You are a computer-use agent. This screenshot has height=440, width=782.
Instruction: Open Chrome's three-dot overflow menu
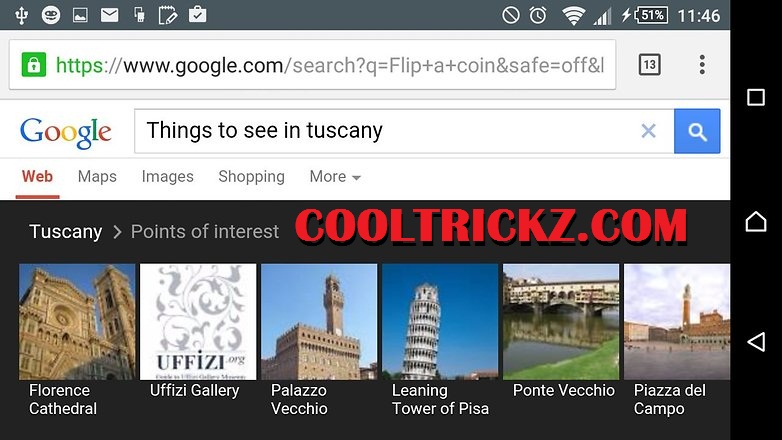tap(702, 65)
